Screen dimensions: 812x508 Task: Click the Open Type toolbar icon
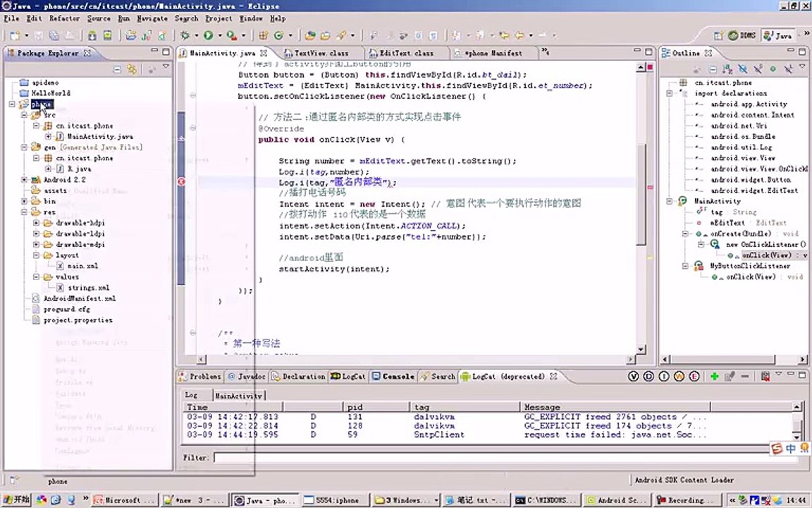[x=309, y=35]
